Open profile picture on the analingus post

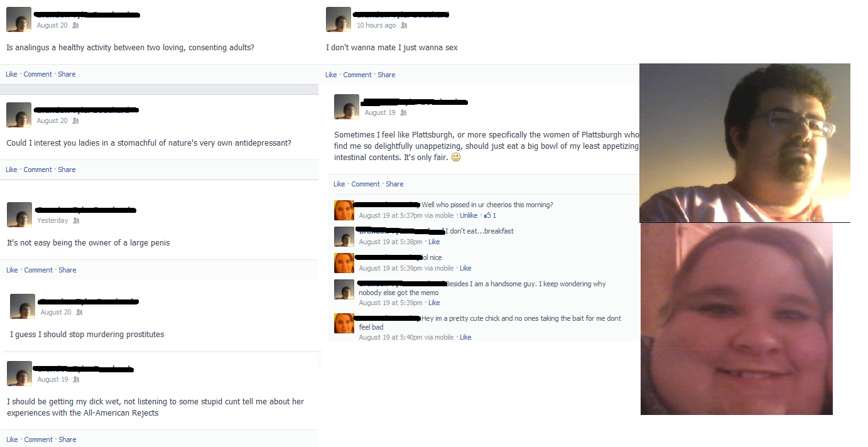point(19,19)
